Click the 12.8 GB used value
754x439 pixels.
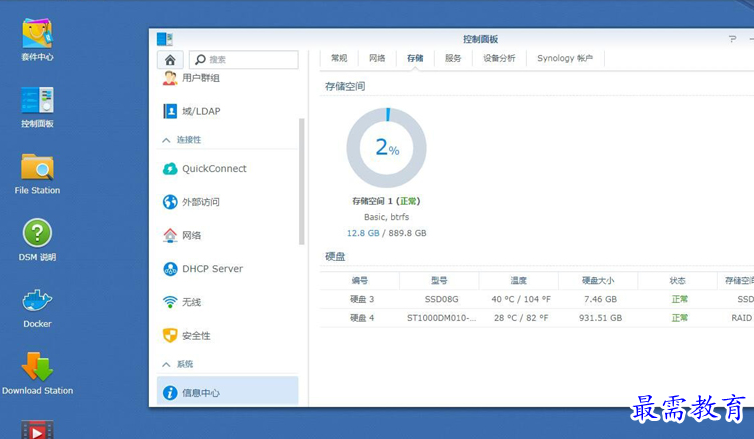[x=363, y=233]
